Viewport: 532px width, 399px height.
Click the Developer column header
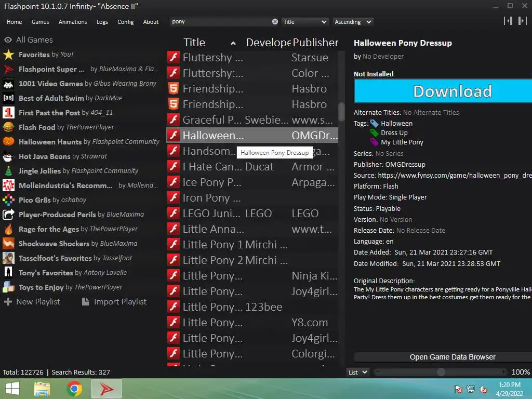click(268, 43)
